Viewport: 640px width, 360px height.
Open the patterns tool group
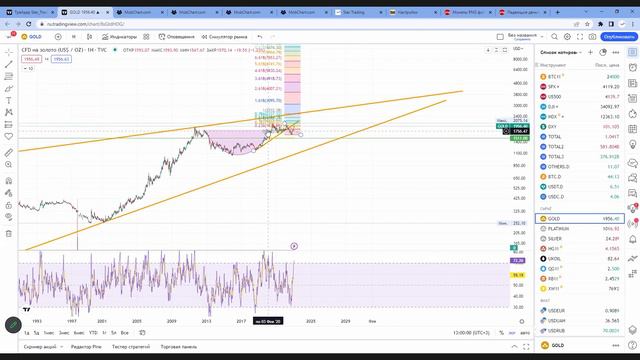(9, 112)
